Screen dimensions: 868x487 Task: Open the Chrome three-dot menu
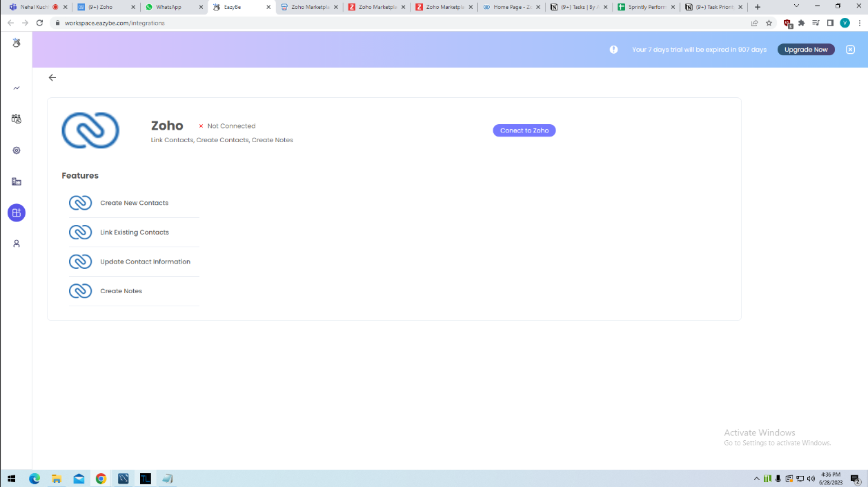[x=858, y=23]
